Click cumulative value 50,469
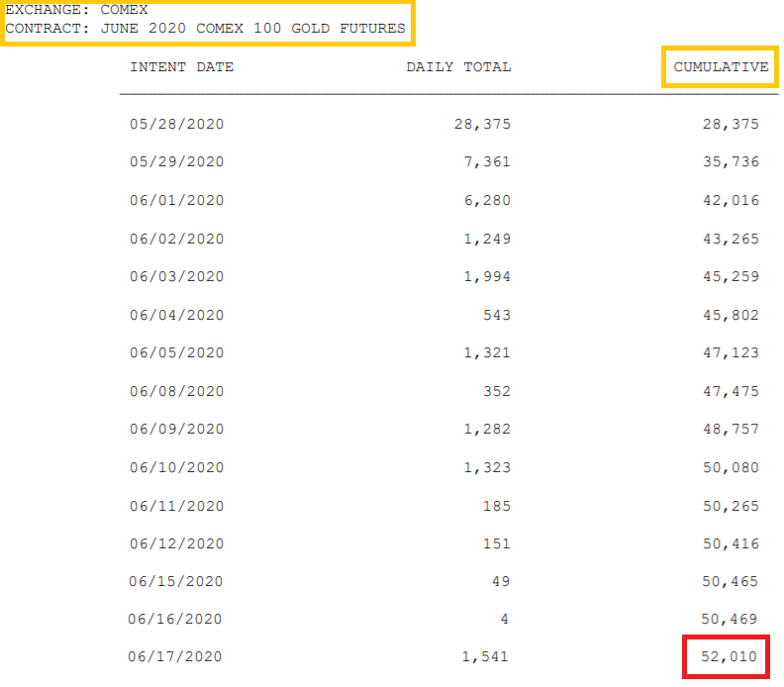The height and width of the screenshot is (687, 784). point(729,619)
